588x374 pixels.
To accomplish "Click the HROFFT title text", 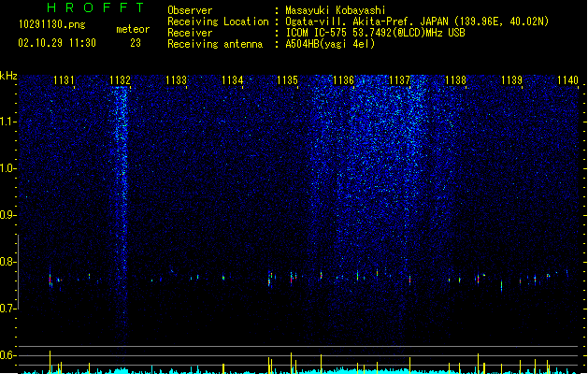I will [x=96, y=7].
